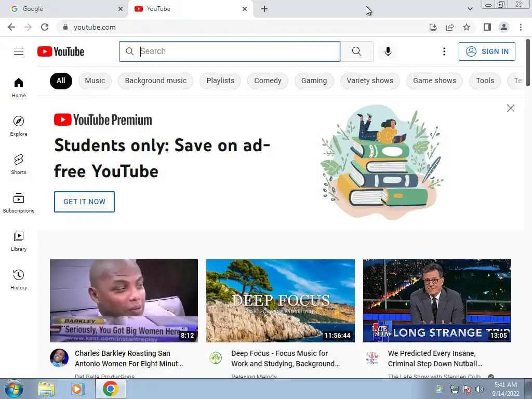Image resolution: width=532 pixels, height=399 pixels.
Task: Bookmark this page with star icon
Action: [467, 27]
